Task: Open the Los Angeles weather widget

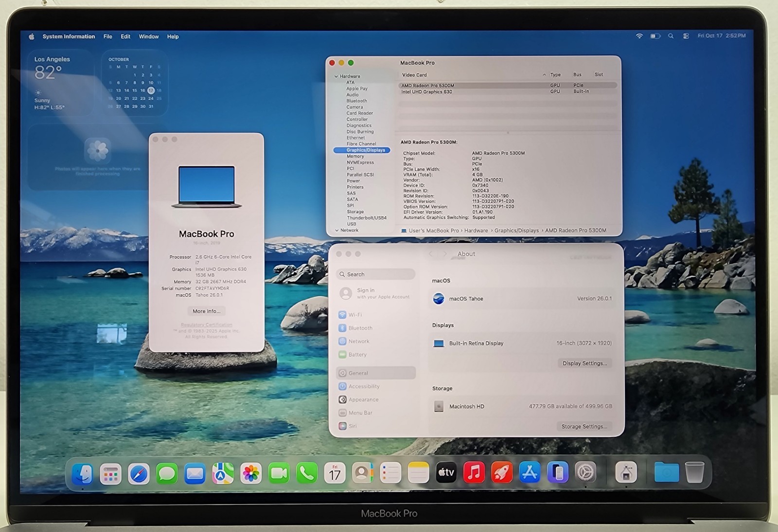Action: (x=60, y=83)
